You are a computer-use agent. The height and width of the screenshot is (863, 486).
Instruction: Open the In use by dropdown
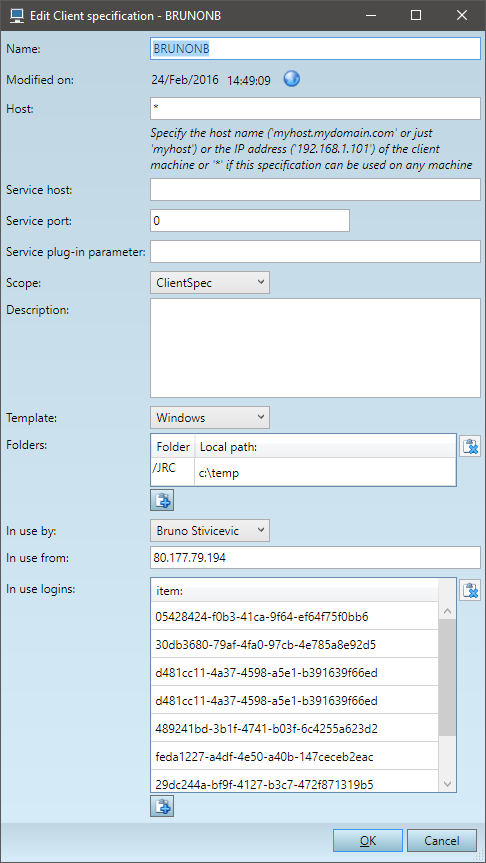210,531
